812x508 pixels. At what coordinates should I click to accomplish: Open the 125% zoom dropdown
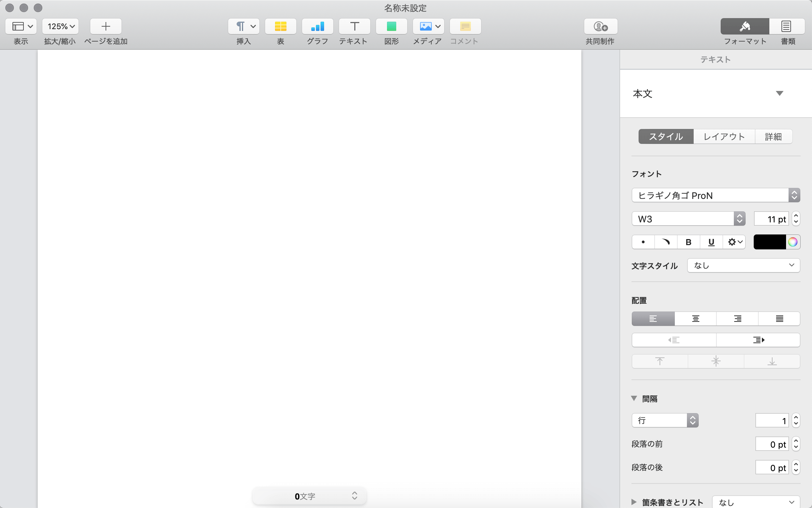tap(60, 26)
